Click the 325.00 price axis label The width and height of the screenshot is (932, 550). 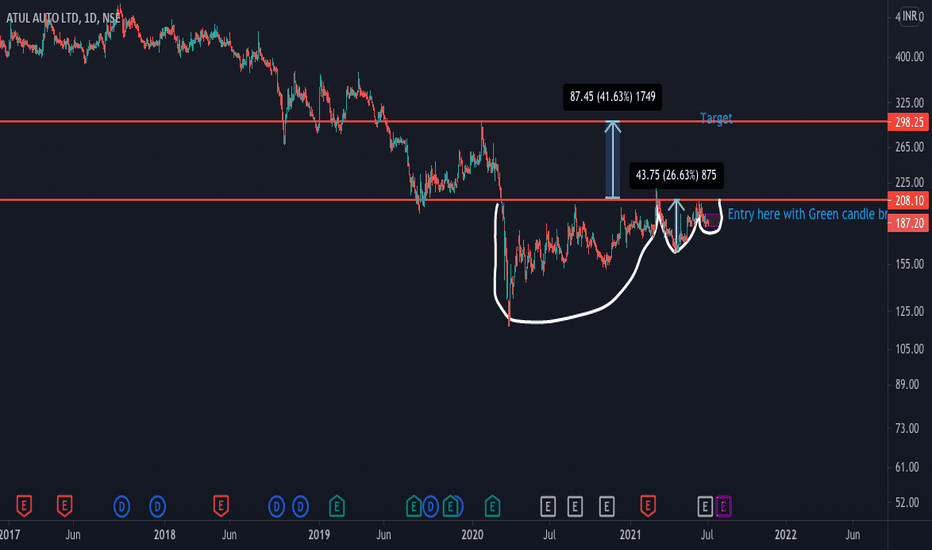pyautogui.click(x=909, y=103)
